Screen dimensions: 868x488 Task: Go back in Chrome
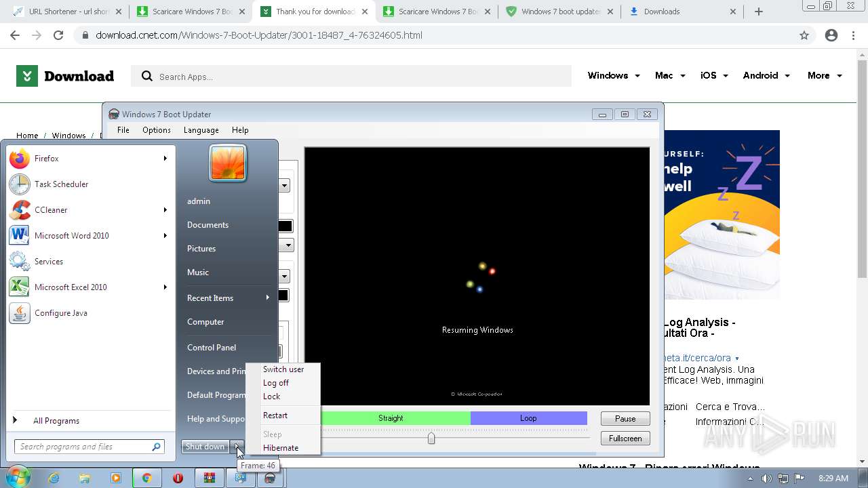pyautogui.click(x=15, y=35)
